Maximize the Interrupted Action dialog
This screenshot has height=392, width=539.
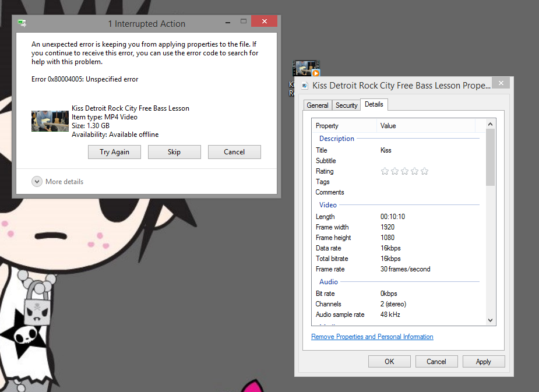coord(244,22)
